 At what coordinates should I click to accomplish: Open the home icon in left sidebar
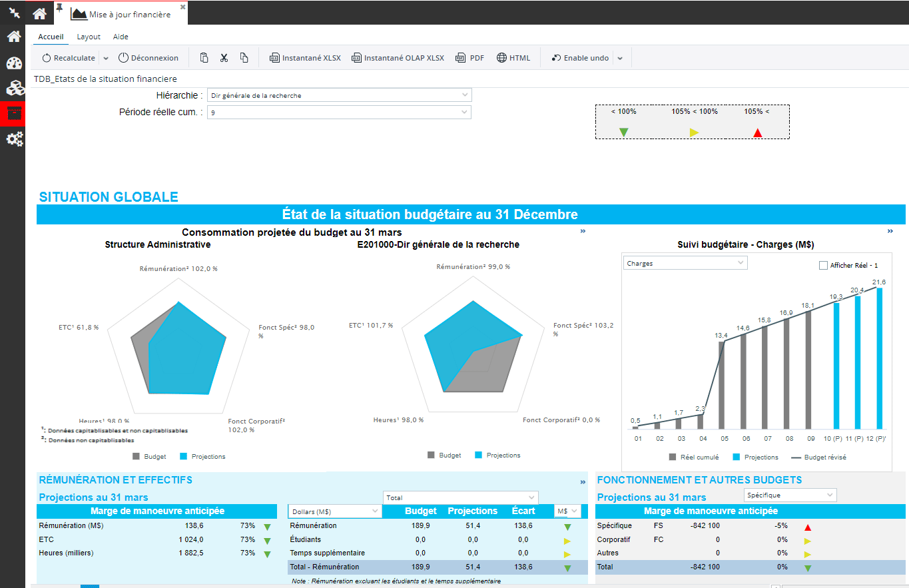pyautogui.click(x=14, y=37)
